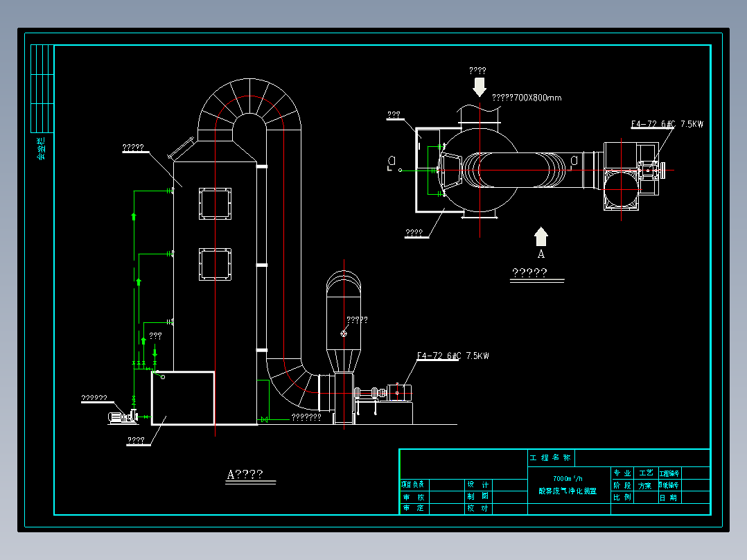Click the '比例' cell
The height and width of the screenshot is (560, 747).
tap(622, 497)
